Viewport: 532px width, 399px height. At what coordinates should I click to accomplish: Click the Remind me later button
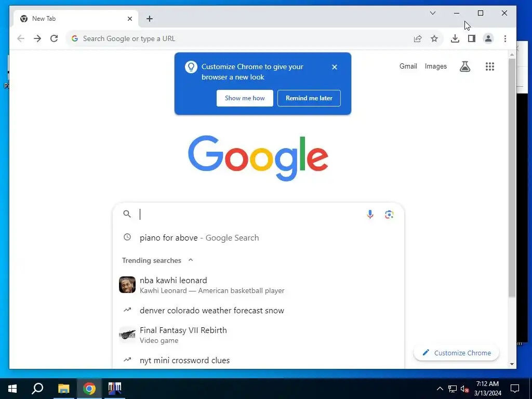pos(309,98)
